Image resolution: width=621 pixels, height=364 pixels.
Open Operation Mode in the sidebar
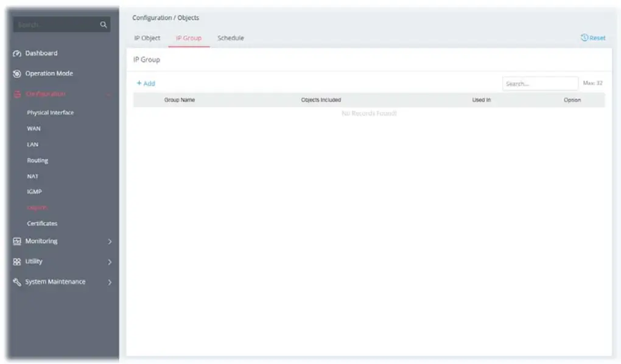[x=49, y=73]
